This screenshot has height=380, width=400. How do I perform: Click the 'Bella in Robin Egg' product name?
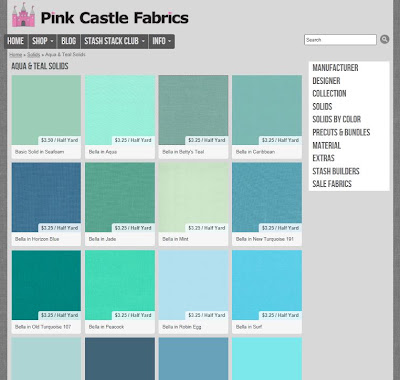pyautogui.click(x=182, y=327)
